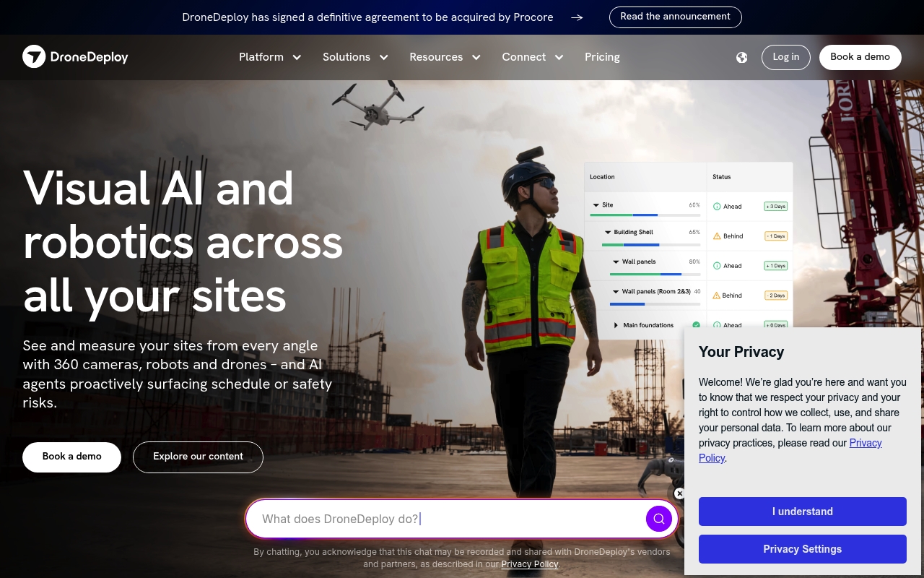924x578 pixels.
Task: Click the '+ 3 Days' badge
Action: tap(775, 207)
